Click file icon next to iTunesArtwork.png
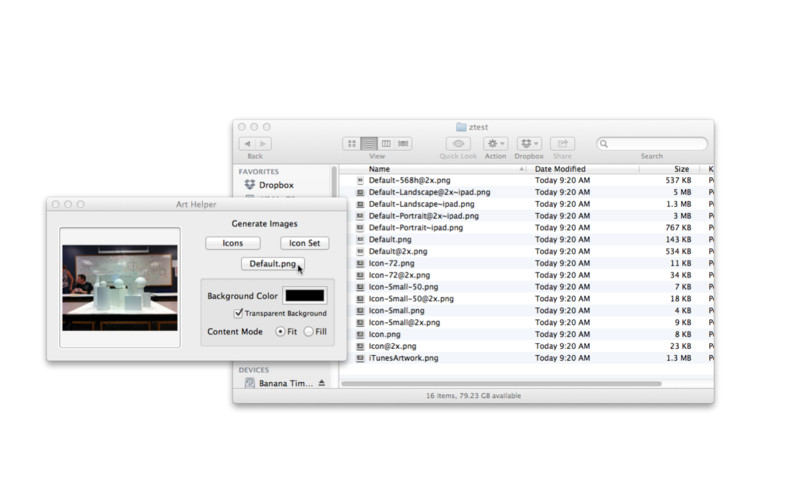 pyautogui.click(x=360, y=358)
